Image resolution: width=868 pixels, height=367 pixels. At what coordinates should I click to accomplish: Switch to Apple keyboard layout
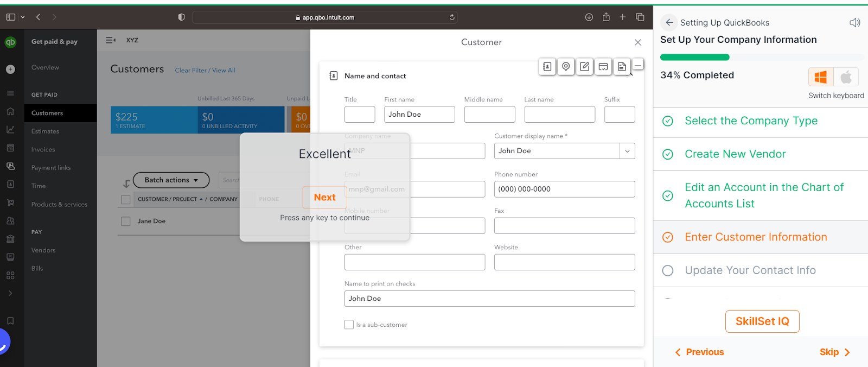coord(846,77)
